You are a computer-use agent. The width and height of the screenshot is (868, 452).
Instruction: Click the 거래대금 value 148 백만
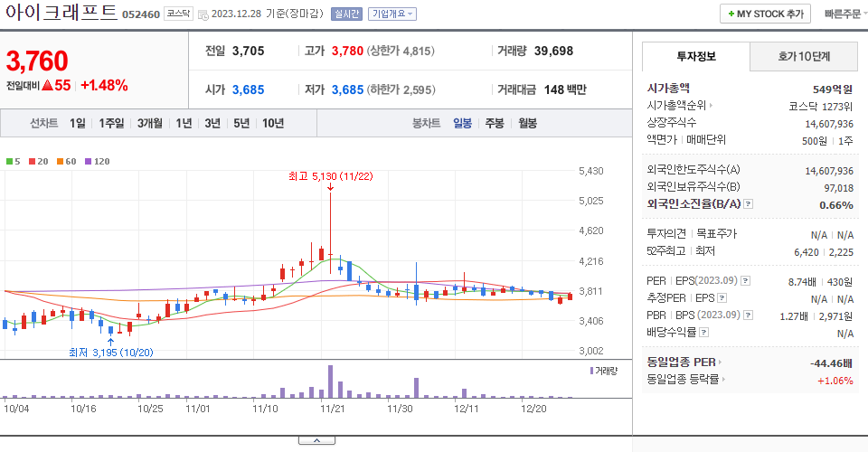point(565,89)
